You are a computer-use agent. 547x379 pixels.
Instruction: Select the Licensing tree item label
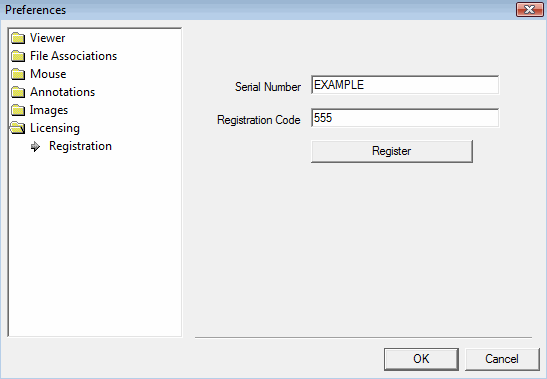pos(55,128)
